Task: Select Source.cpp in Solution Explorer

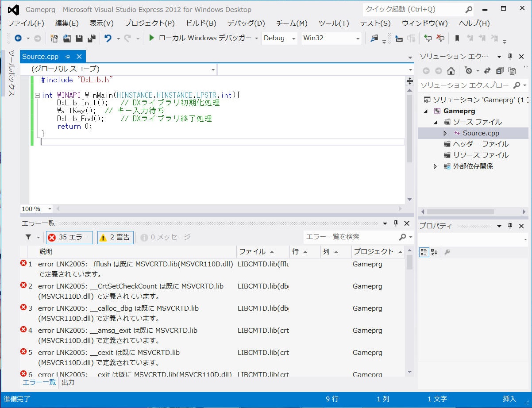Action: point(481,133)
